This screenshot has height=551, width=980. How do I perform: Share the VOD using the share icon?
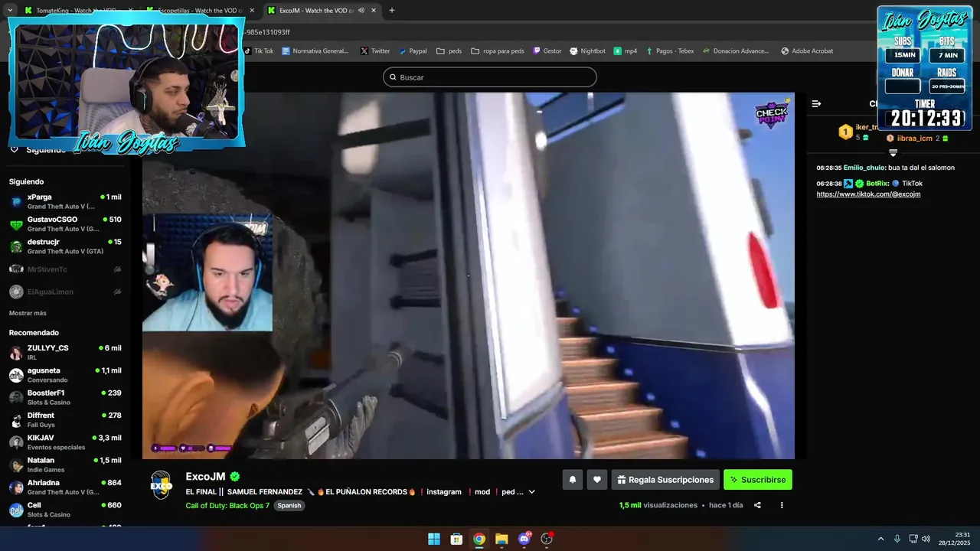pos(757,505)
